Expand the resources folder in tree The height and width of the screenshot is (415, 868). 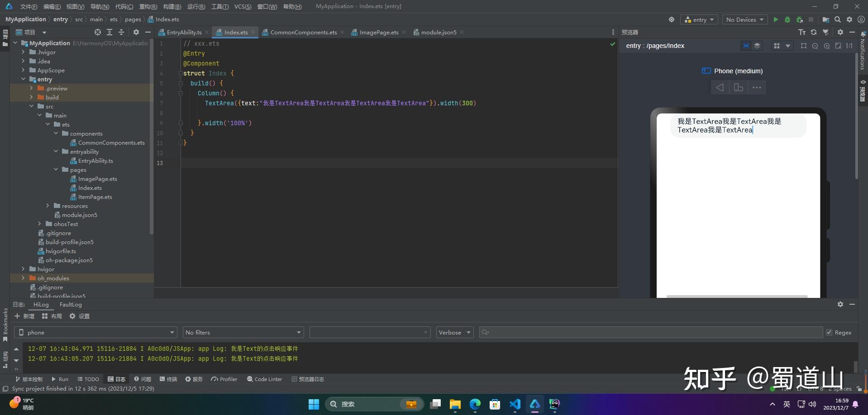(x=48, y=206)
